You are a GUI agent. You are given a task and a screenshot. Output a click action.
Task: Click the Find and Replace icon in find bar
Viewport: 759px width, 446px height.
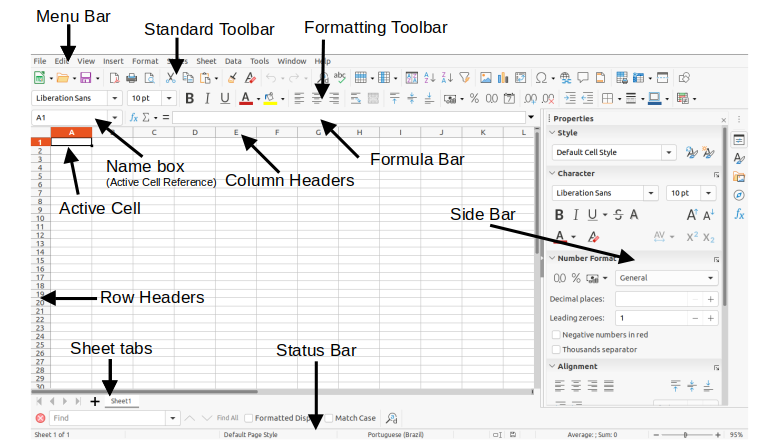pyautogui.click(x=392, y=418)
